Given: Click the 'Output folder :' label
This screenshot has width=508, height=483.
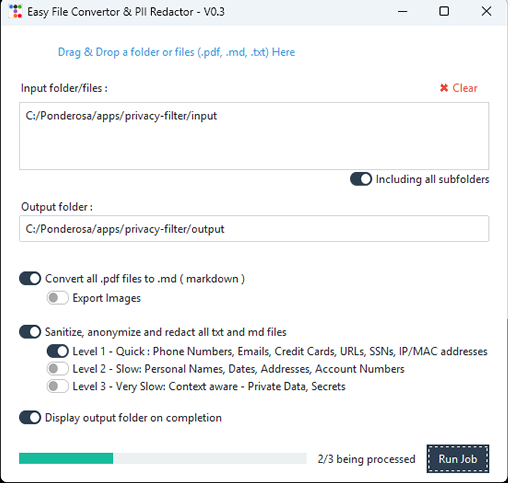Looking at the screenshot, I should 57,207.
